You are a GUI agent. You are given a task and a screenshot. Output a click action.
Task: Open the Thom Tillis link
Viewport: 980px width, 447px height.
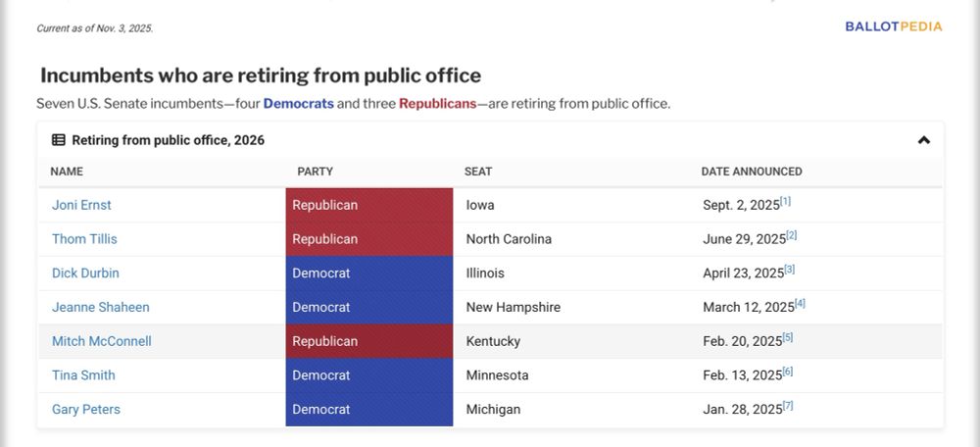coord(84,239)
